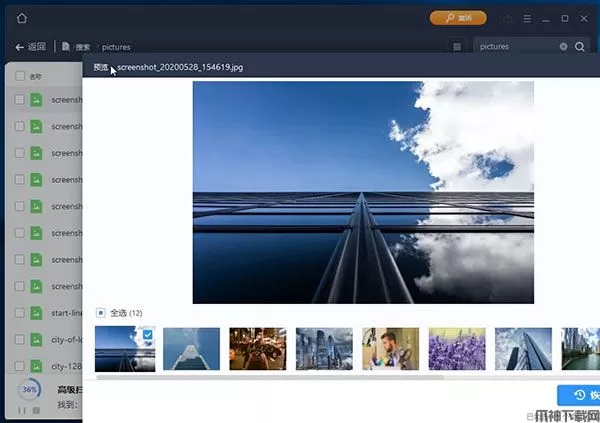Switch to list view icon beside search box
This screenshot has height=423, width=600.
click(457, 47)
